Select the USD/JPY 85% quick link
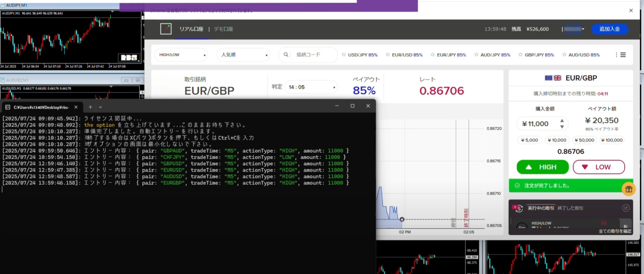Image resolution: width=644 pixels, height=274 pixels. 363,55
